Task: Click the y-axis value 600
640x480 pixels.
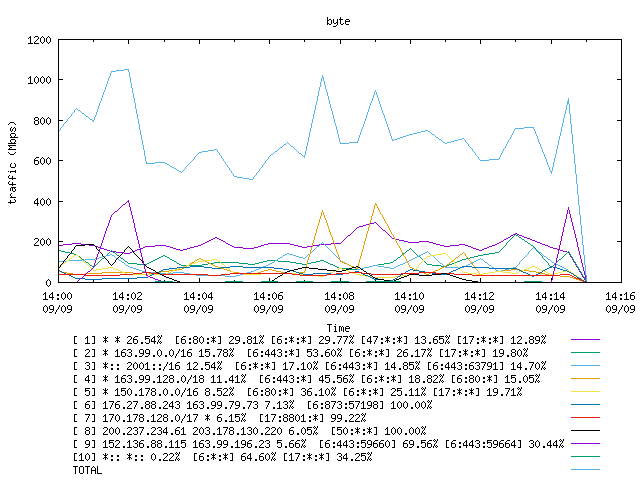Action: 42,161
